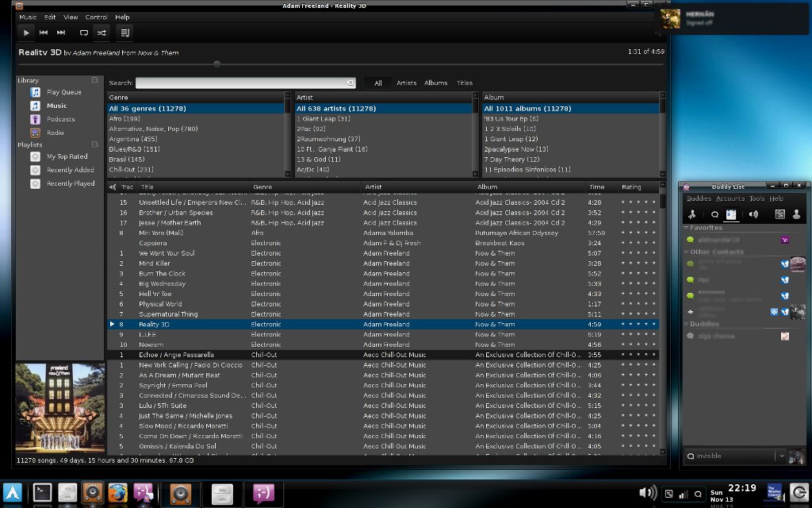Select Music source in the sidebar

click(x=56, y=106)
